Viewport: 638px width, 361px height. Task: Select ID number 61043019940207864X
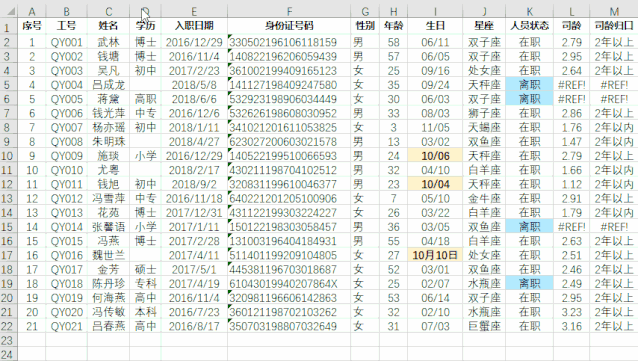(x=289, y=284)
